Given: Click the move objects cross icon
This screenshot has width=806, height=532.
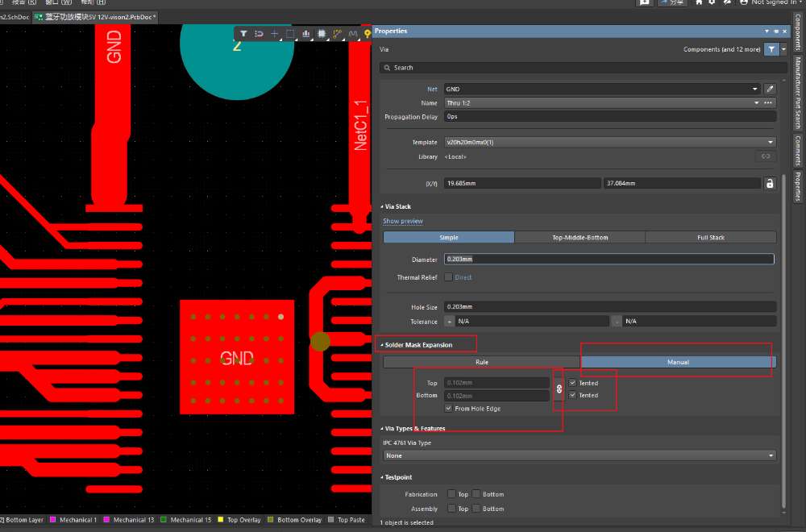Looking at the screenshot, I should [275, 34].
